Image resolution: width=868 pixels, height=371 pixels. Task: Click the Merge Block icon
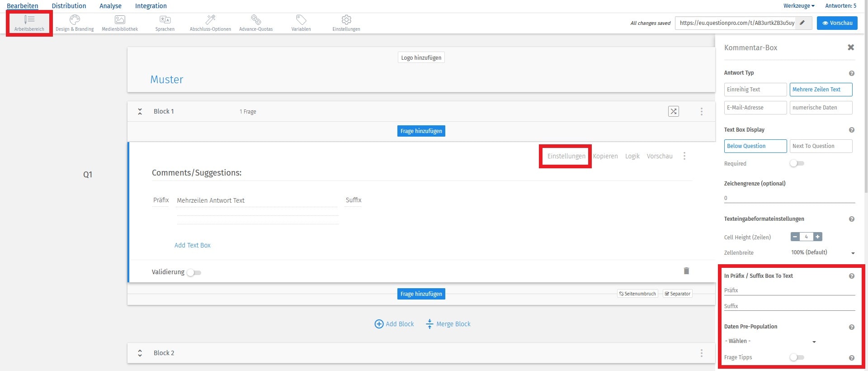429,324
